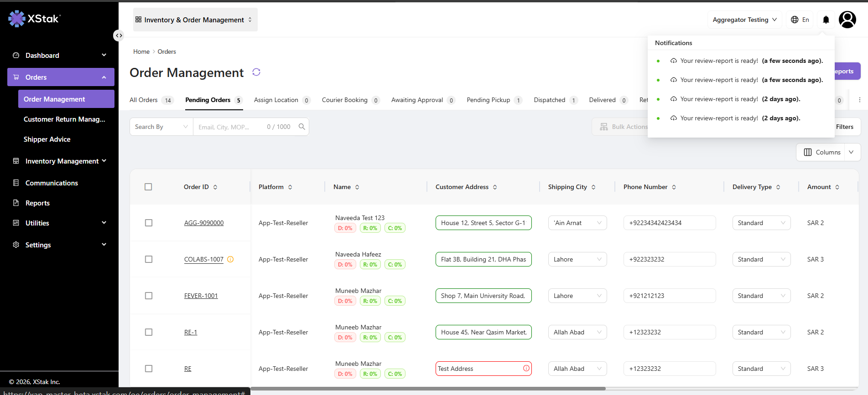868x395 pixels.
Task: Open the Search By dropdown
Action: point(161,127)
